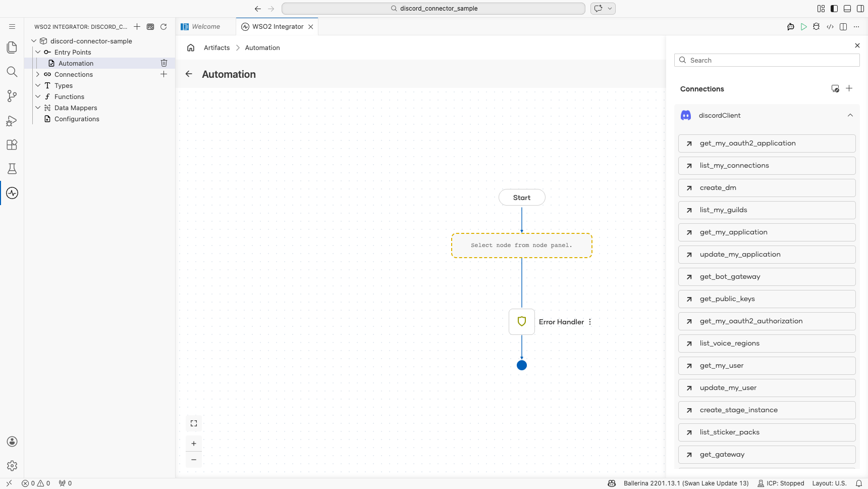868x489 pixels.
Task: Open the Explorer view in activity bar
Action: click(x=12, y=47)
